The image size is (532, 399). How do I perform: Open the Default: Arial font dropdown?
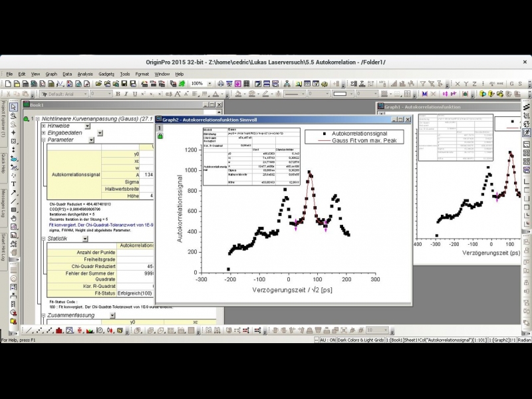[x=86, y=94]
